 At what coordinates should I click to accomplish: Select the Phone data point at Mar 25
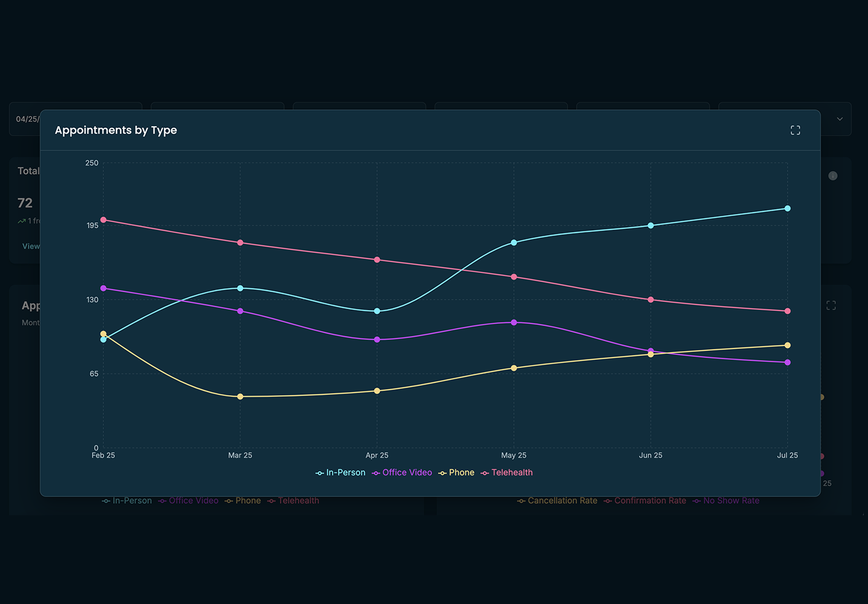point(240,397)
